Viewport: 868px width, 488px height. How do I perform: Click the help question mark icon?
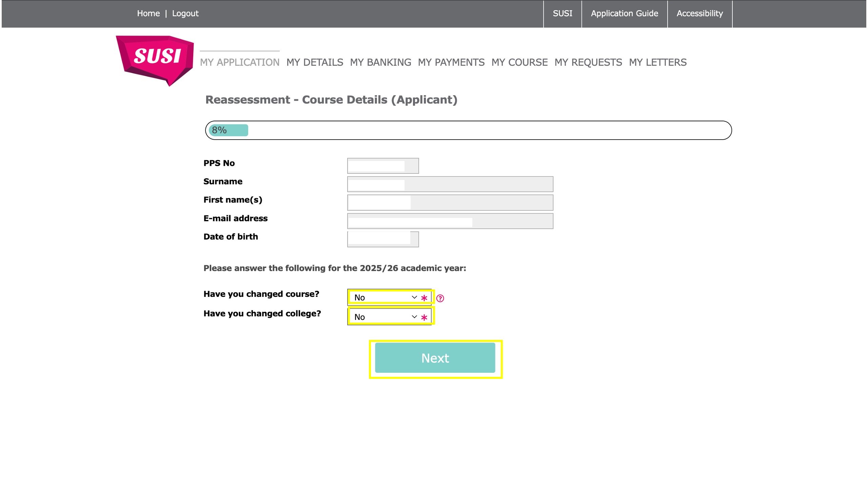coord(440,298)
